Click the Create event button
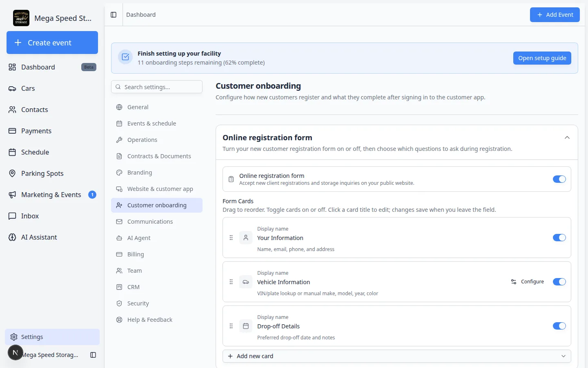This screenshot has height=368, width=588. point(52,43)
